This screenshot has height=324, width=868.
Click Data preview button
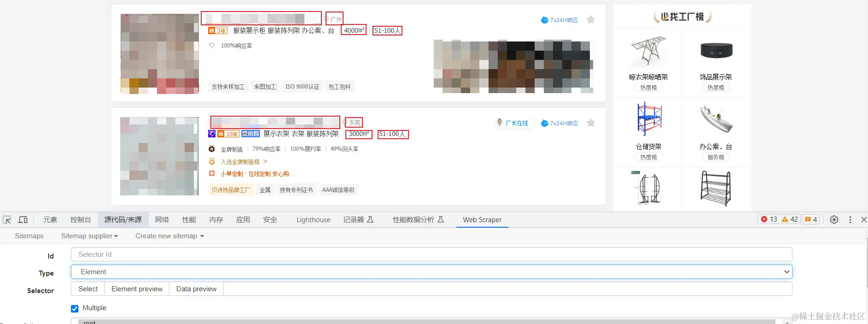(196, 289)
